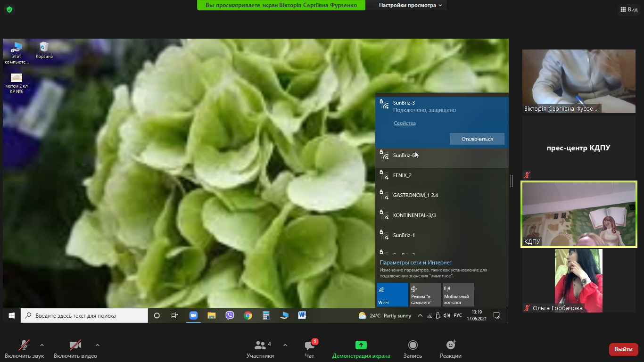Start Демонстрация экрана screen sharing
The width and height of the screenshot is (644, 362).
point(361,349)
